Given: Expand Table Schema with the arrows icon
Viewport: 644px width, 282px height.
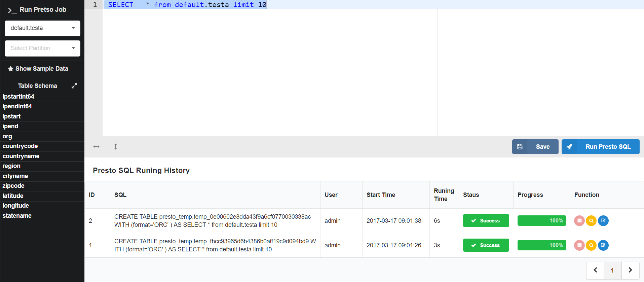Looking at the screenshot, I should coord(74,86).
